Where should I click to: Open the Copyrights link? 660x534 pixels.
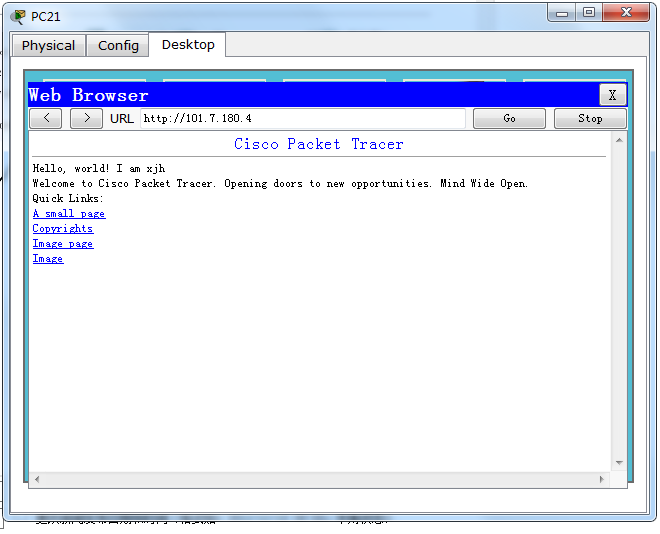[x=63, y=228]
